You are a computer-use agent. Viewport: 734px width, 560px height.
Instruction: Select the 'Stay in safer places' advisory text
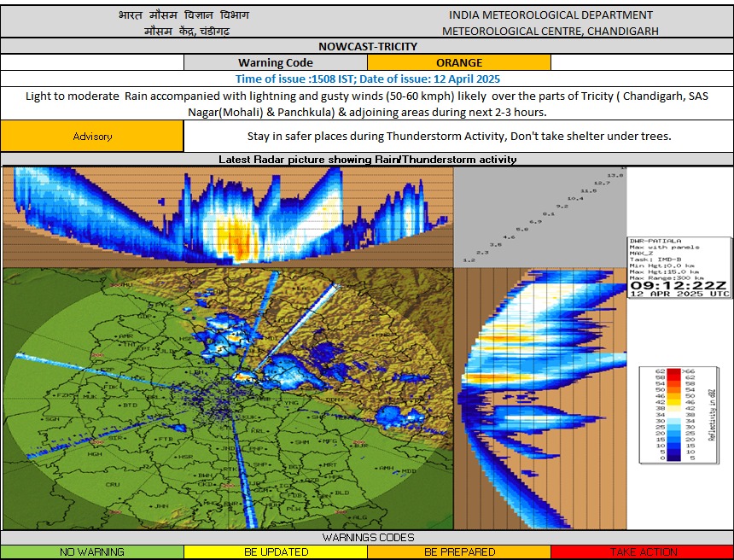[459, 137]
